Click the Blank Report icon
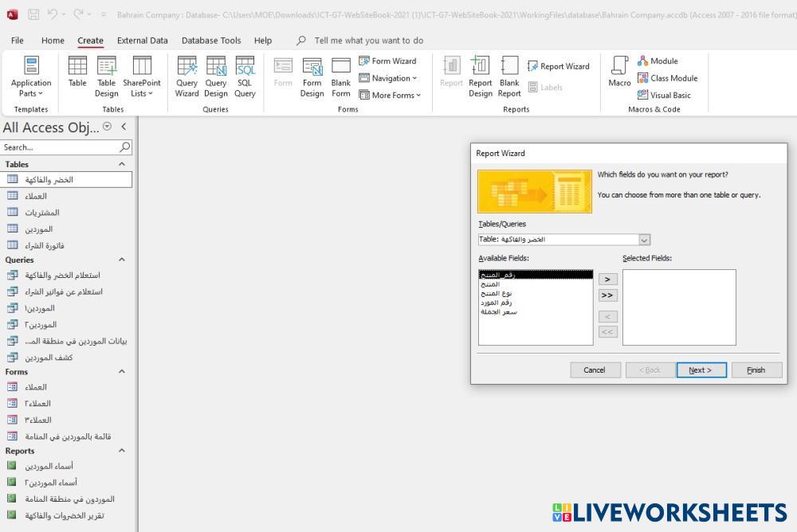797x532 pixels. 509,76
